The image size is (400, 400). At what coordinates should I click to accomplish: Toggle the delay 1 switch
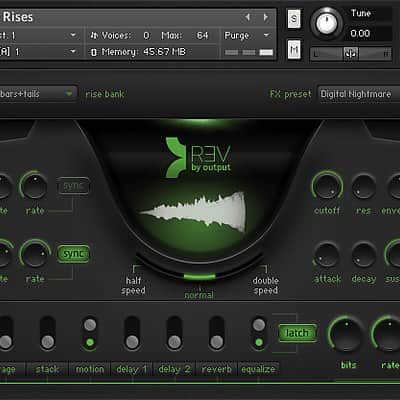click(132, 333)
